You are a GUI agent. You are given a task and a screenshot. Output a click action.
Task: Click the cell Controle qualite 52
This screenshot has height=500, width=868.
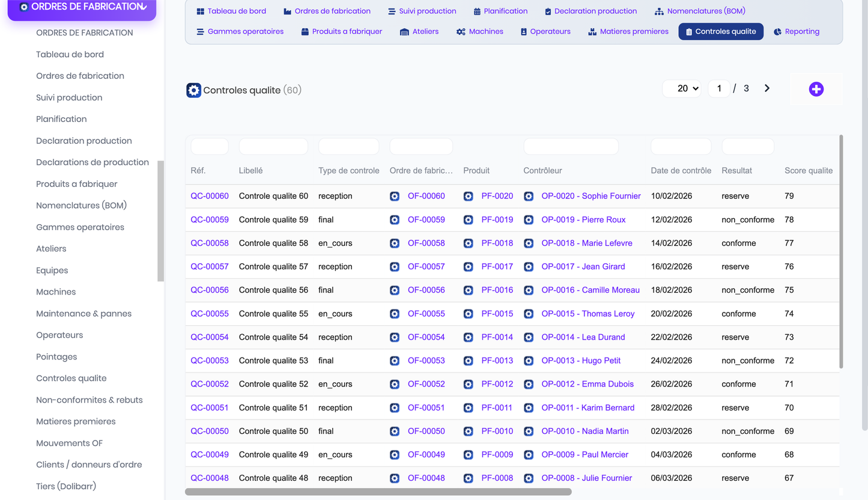pos(273,384)
